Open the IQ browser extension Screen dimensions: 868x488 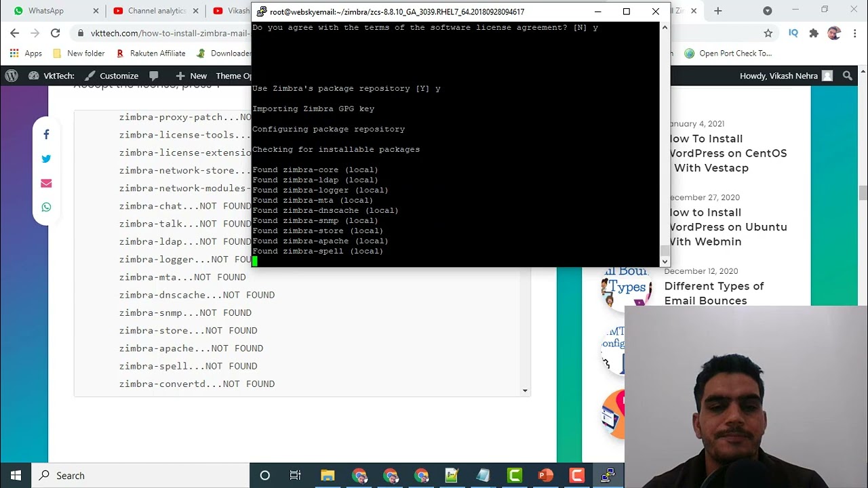tap(793, 33)
